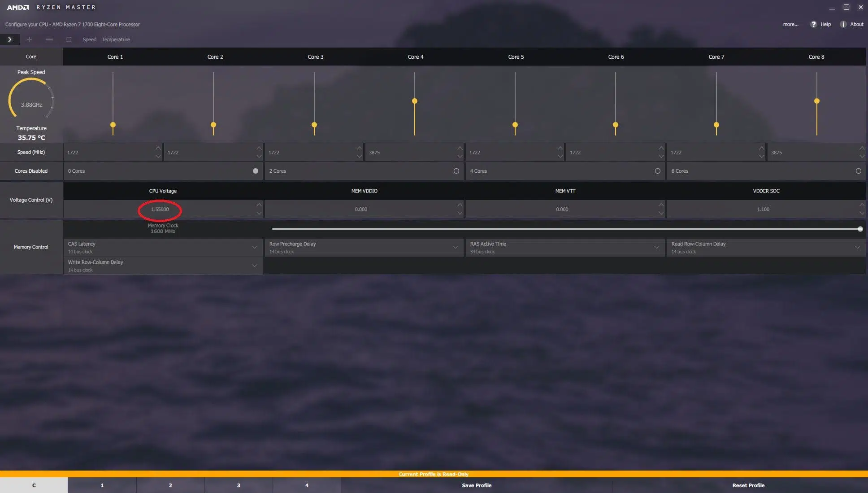868x493 pixels.
Task: Select the 0 Cores disabled radio option
Action: [x=256, y=171]
